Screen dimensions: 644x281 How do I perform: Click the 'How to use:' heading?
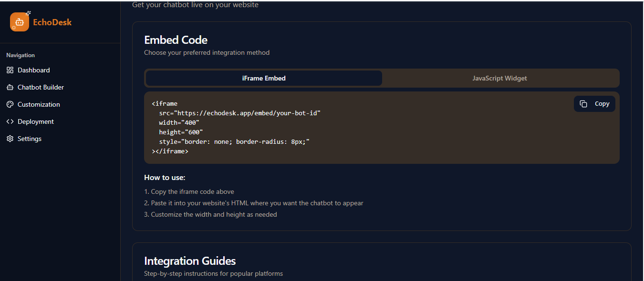click(x=165, y=178)
